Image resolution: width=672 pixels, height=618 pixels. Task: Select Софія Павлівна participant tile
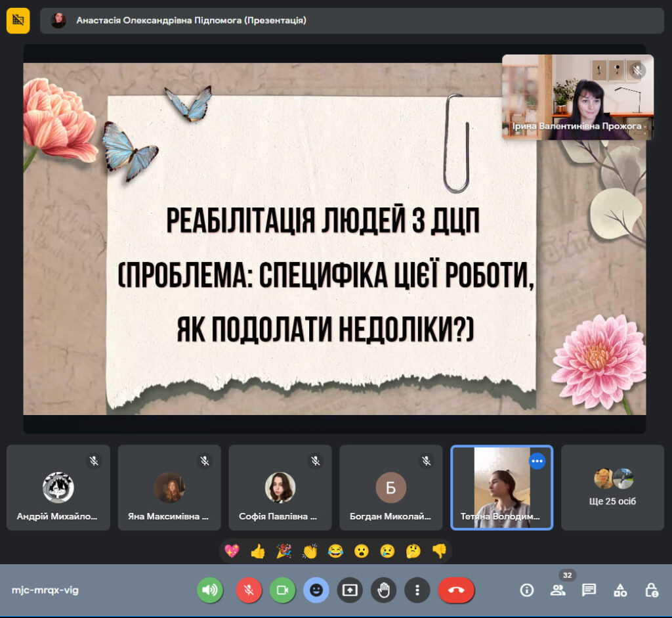pyautogui.click(x=280, y=487)
